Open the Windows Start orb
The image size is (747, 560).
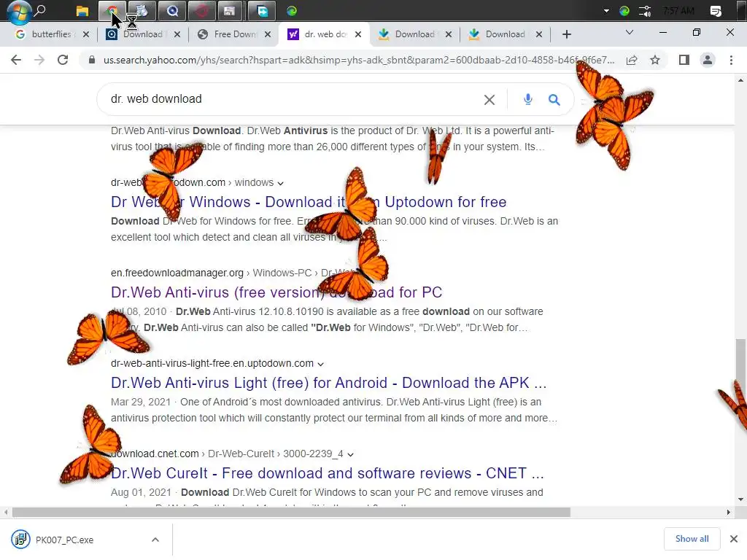18,11
